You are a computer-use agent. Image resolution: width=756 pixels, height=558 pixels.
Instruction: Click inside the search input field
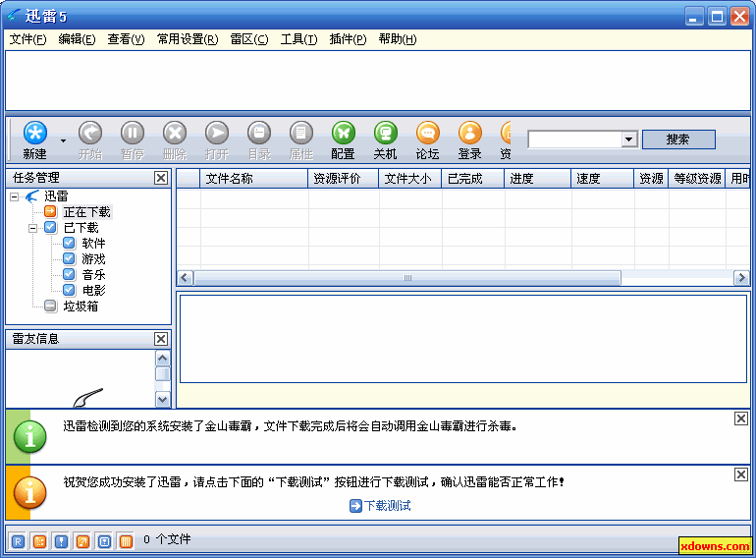[574, 139]
